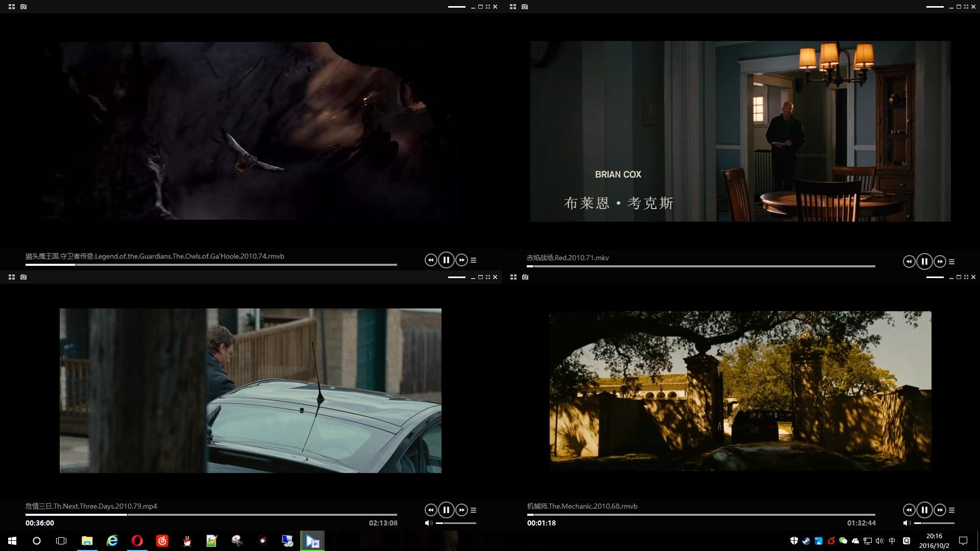980x551 pixels.
Task: Click total duration 02:13:08
Action: pos(383,523)
